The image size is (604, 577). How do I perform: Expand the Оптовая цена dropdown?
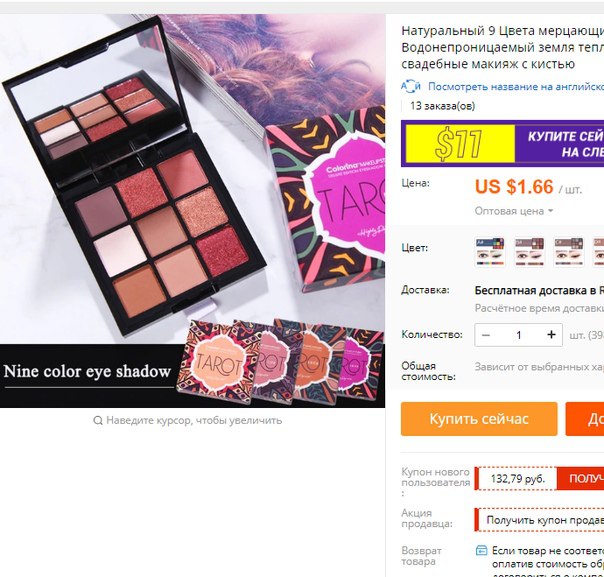click(x=513, y=211)
